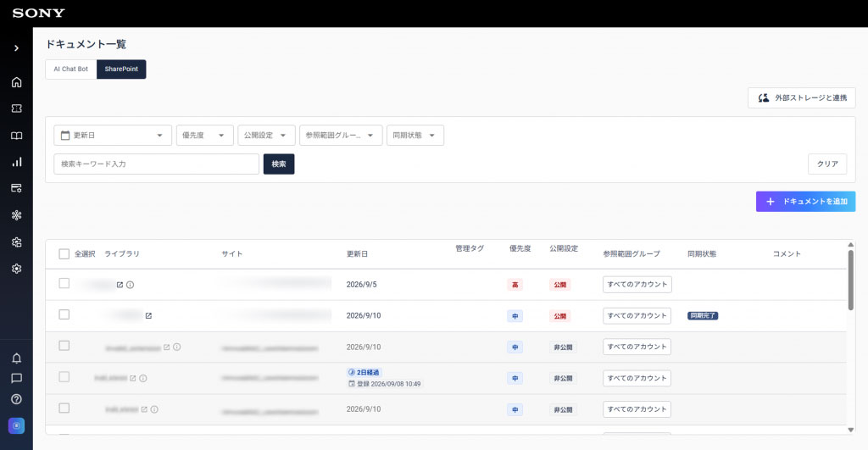Click the サイト column header
The width and height of the screenshot is (868, 450).
coord(232,254)
